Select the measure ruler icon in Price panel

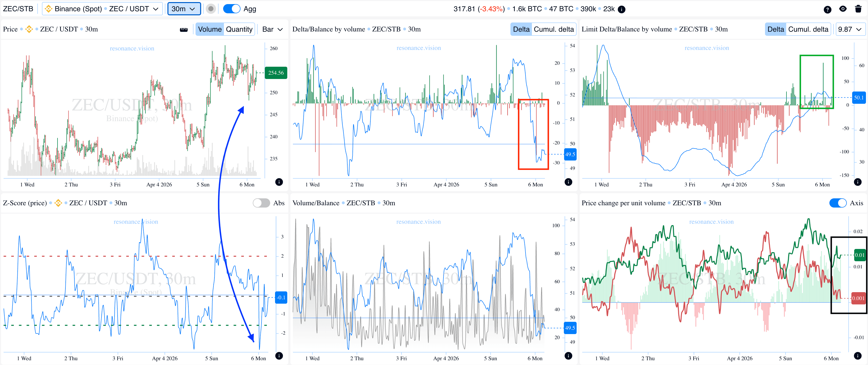click(184, 29)
